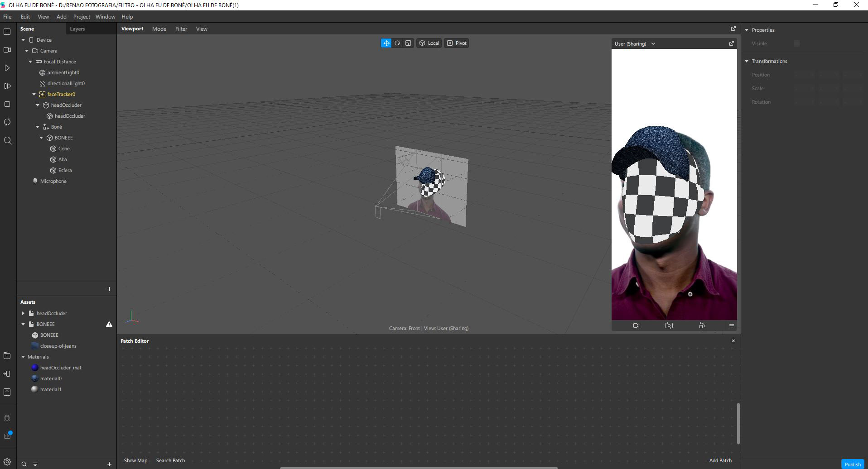
Task: Add asset with Assets panel plus
Action: [109, 464]
